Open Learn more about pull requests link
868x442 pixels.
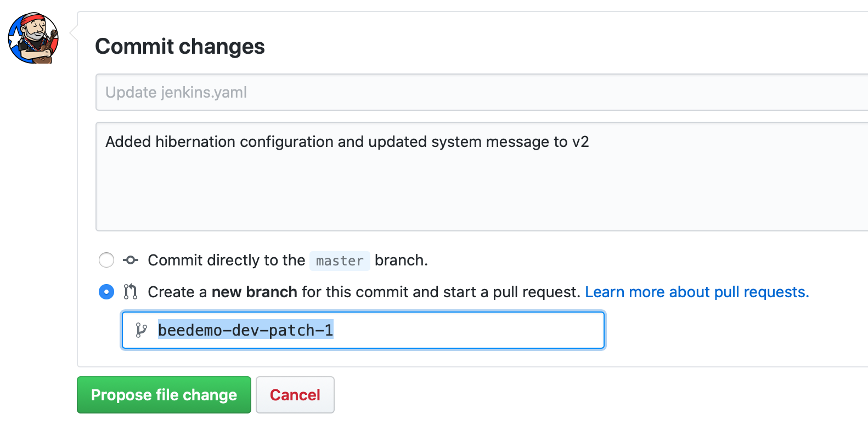697,292
